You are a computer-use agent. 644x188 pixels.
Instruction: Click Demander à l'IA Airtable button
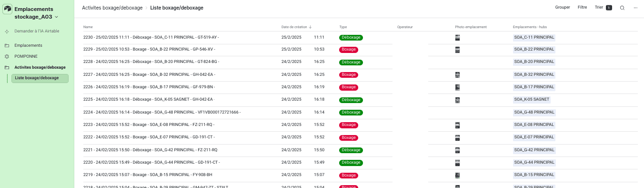click(37, 31)
